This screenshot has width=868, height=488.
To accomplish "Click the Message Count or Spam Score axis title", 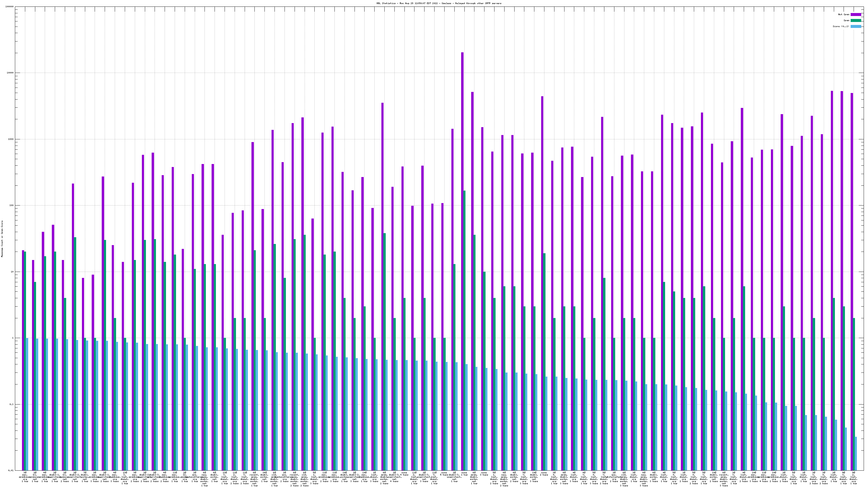I will [2, 239].
